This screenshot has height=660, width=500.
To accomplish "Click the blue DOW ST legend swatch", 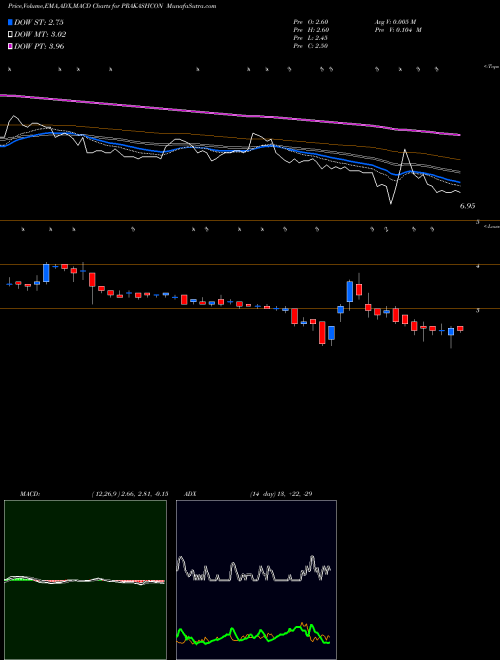I will [10, 22].
